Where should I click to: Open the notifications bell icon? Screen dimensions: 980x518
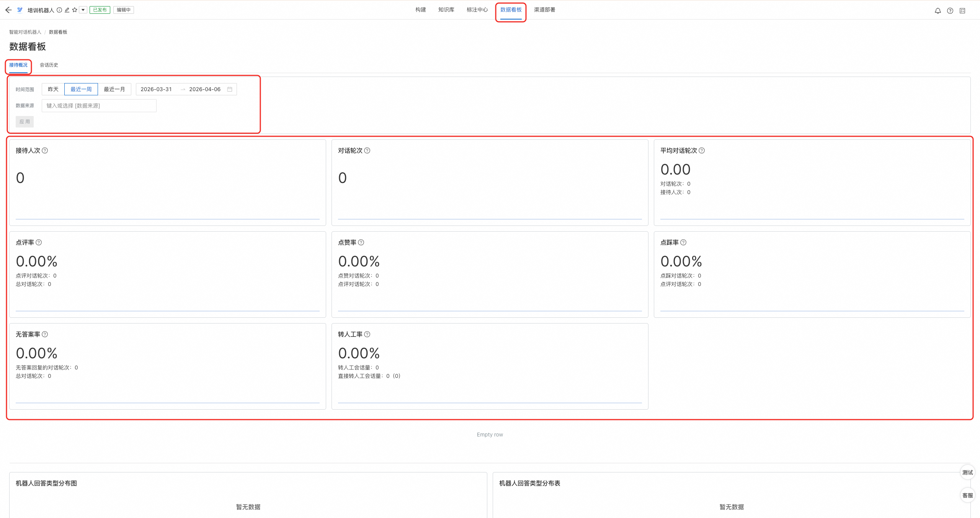[938, 11]
